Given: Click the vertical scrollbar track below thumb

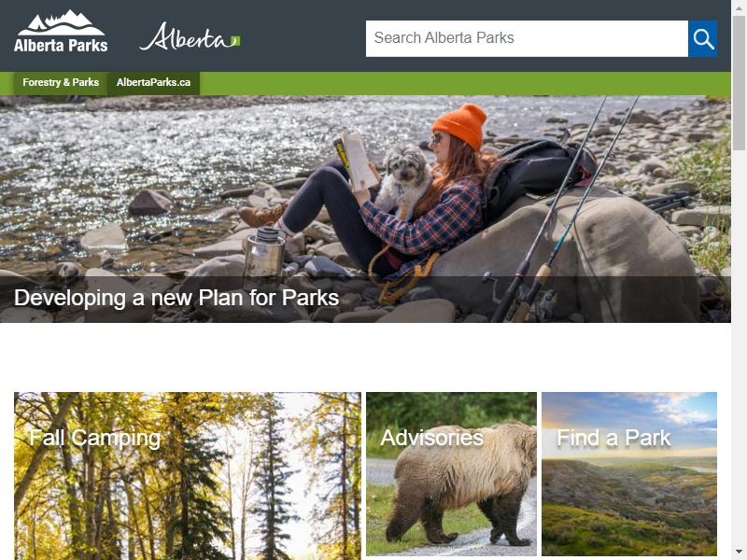Looking at the screenshot, I should (x=739, y=347).
